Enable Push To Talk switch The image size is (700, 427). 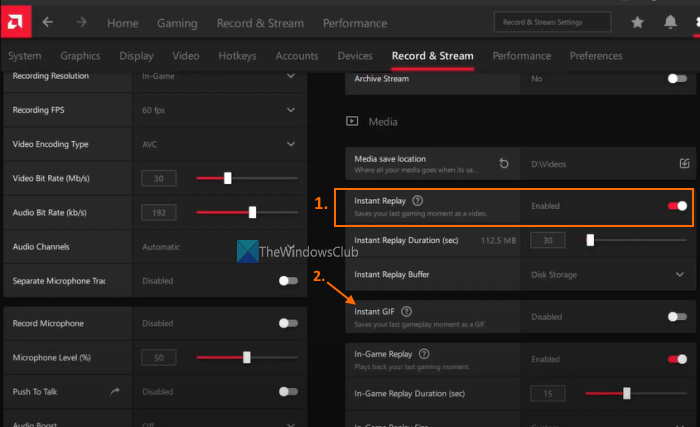coord(288,391)
